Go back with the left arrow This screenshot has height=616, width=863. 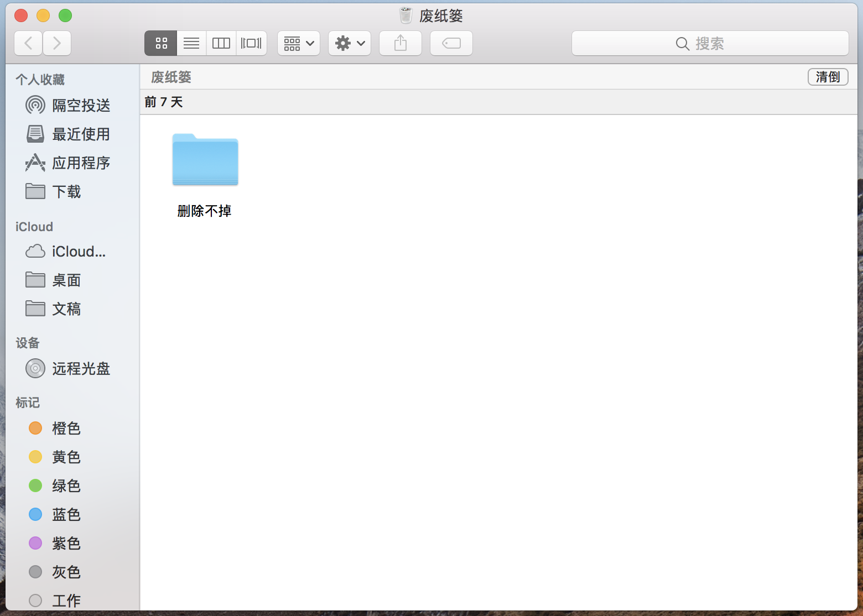[x=28, y=43]
